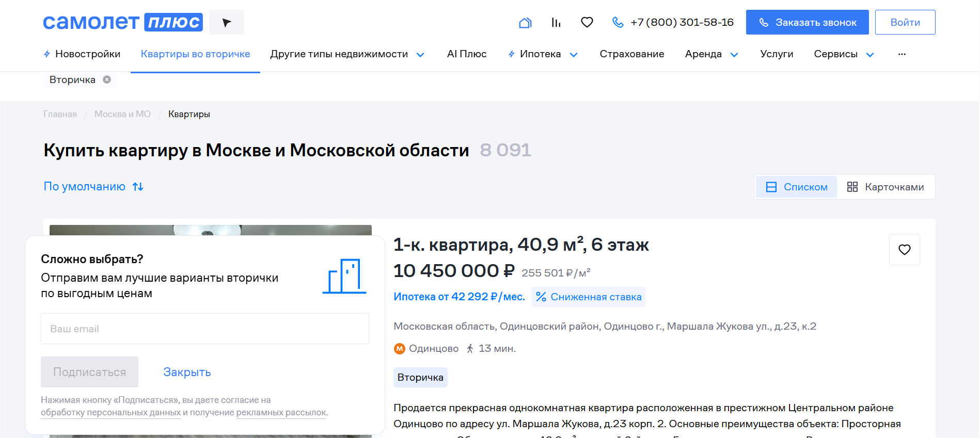Viewport: 980px width, 438px height.
Task: Open 1-к. квартира 40,9 м² listing title
Action: [x=521, y=245]
